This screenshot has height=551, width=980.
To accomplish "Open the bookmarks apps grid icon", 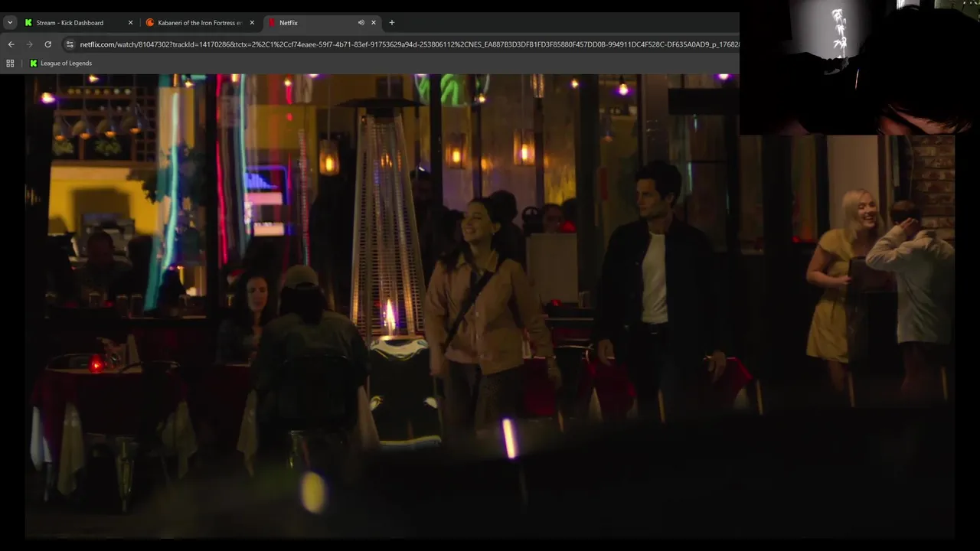I will coord(11,64).
